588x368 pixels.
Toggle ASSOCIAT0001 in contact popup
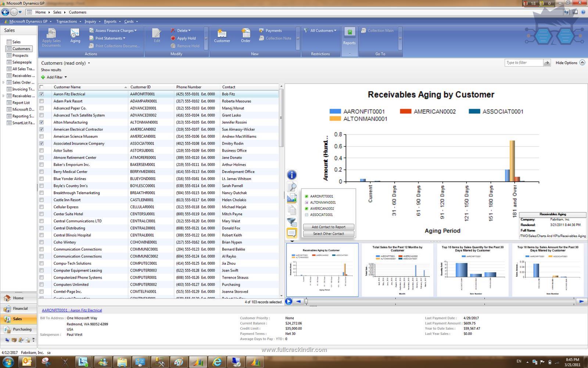point(306,215)
